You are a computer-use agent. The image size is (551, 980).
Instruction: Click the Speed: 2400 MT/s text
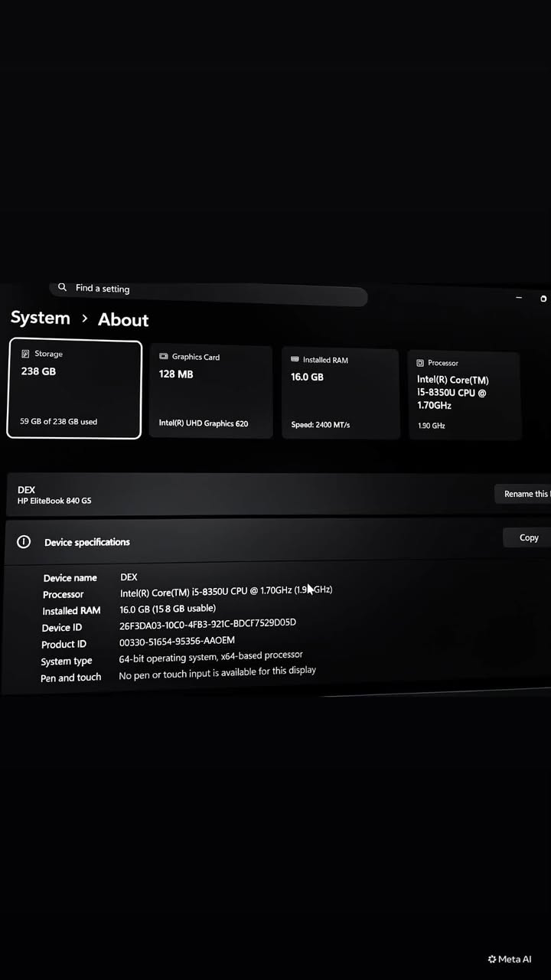point(321,425)
